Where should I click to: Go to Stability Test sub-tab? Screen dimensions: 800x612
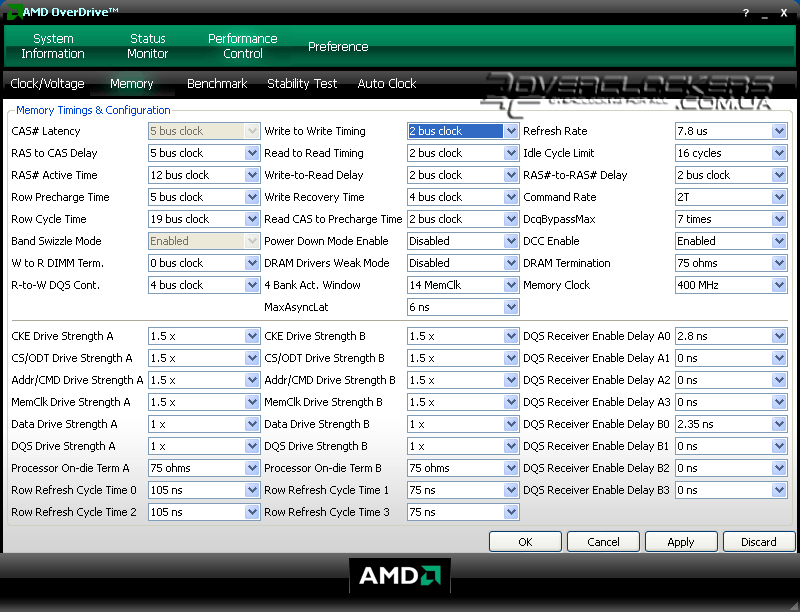point(302,84)
